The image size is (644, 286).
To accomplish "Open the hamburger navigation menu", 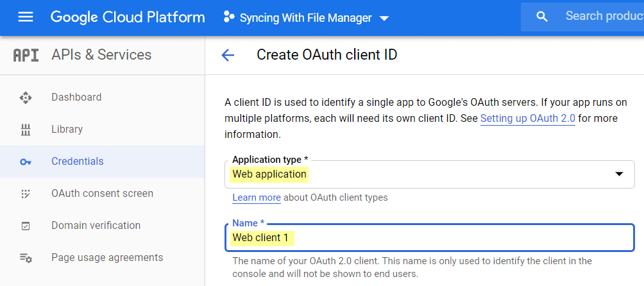I will (x=26, y=17).
